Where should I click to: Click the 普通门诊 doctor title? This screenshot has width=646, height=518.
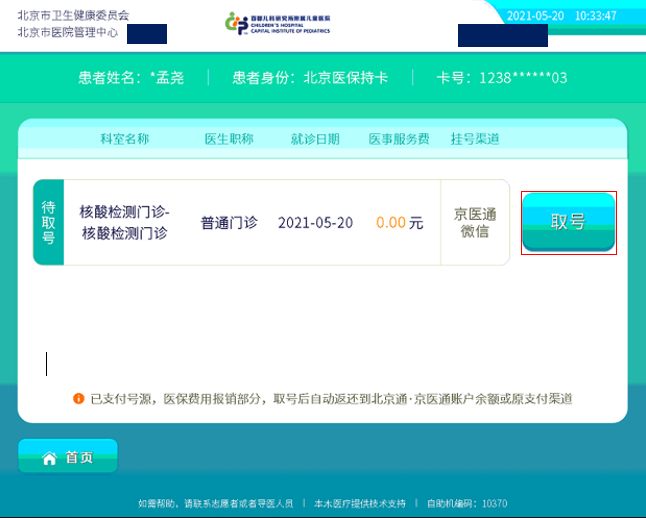(229, 223)
